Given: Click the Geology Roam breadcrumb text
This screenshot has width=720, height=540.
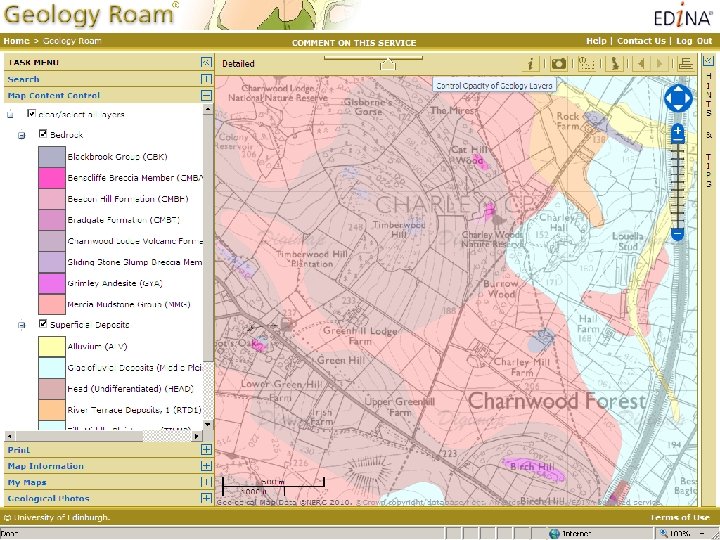Looking at the screenshot, I should pos(72,41).
